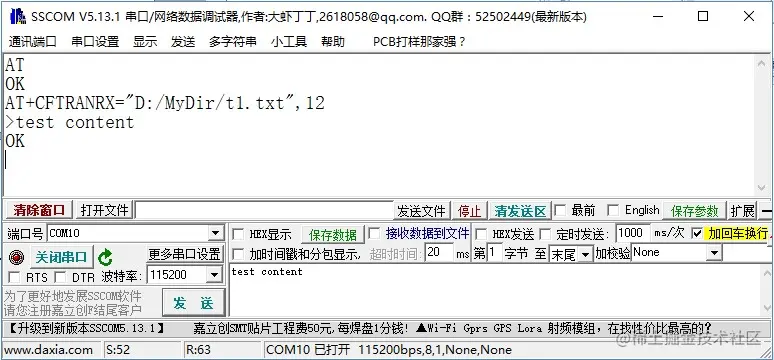Viewport: 774px width, 360px height.
Task: Expand the 波特率 115200 dropdown
Action: pos(214,275)
